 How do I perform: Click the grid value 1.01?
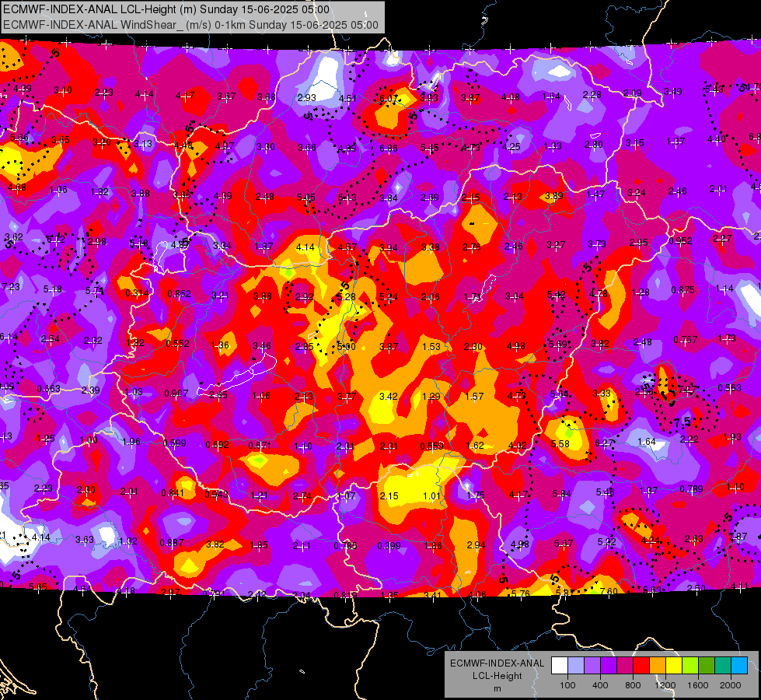pos(432,496)
